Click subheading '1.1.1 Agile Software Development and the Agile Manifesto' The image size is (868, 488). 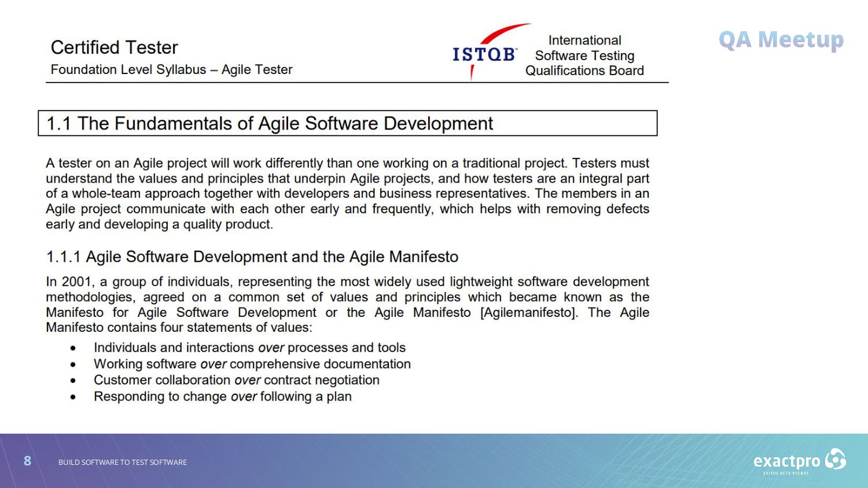(x=252, y=257)
